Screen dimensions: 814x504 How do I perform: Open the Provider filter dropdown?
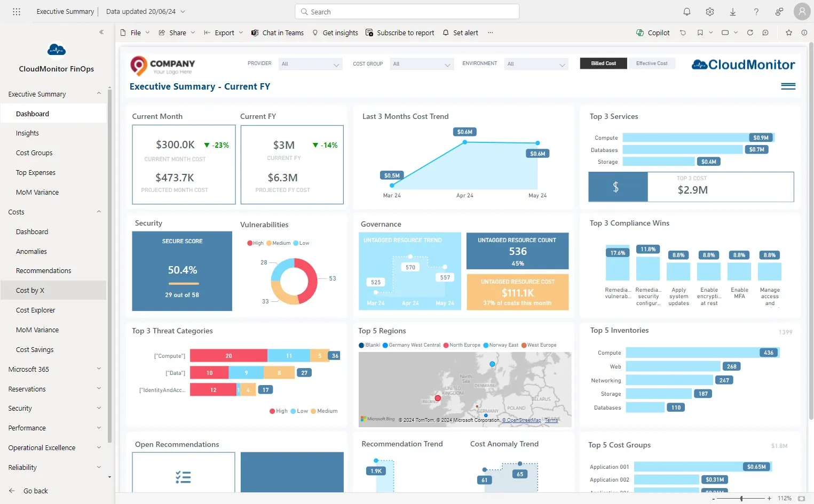click(311, 64)
